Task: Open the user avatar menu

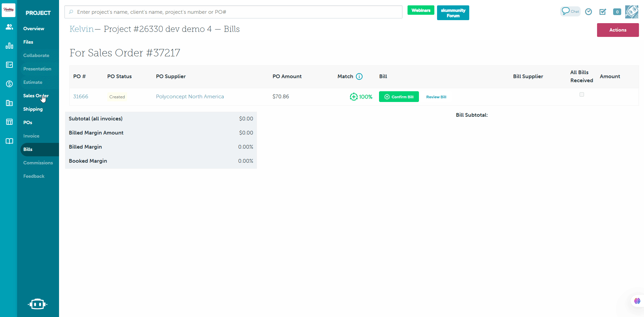Action: point(632,12)
